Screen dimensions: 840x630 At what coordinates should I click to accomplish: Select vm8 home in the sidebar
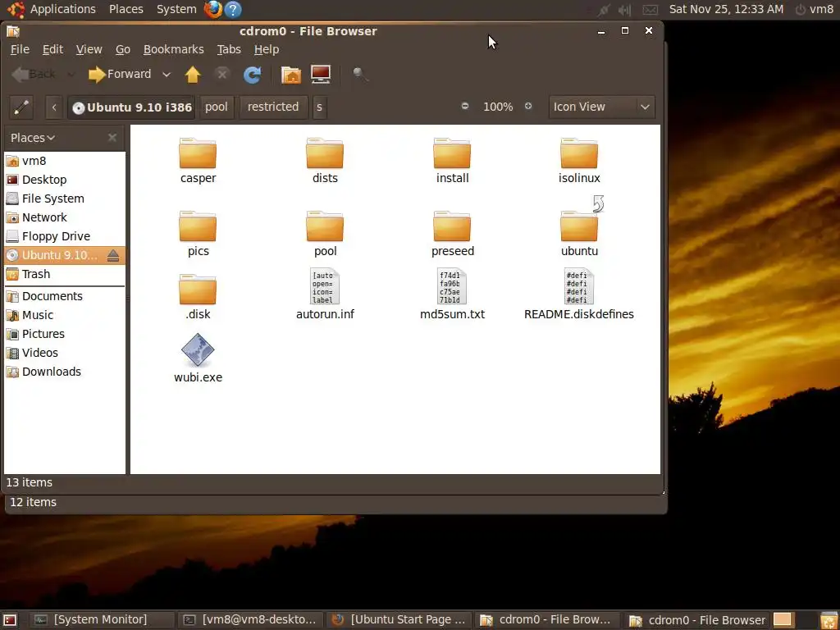tap(65, 161)
